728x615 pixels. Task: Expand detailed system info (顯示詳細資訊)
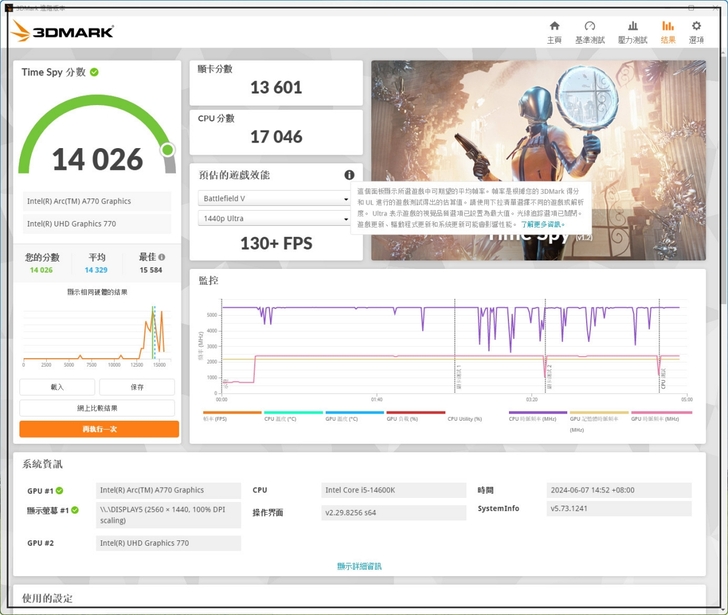[x=359, y=566]
